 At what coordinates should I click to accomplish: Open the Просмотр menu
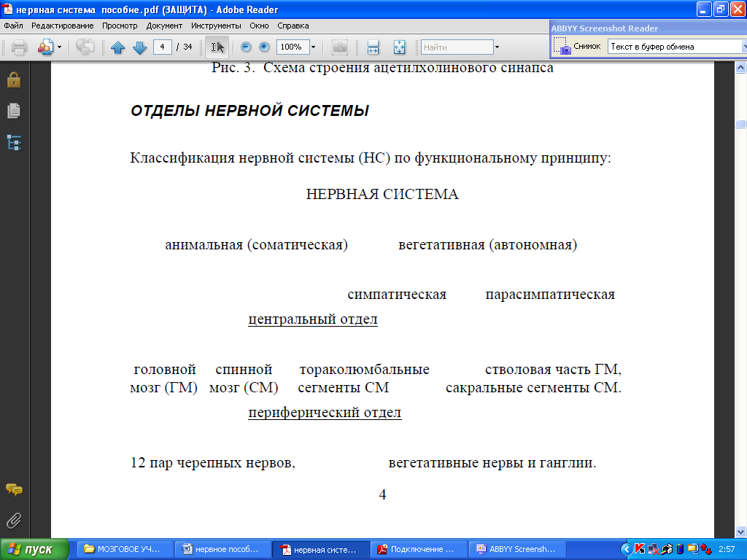120,26
